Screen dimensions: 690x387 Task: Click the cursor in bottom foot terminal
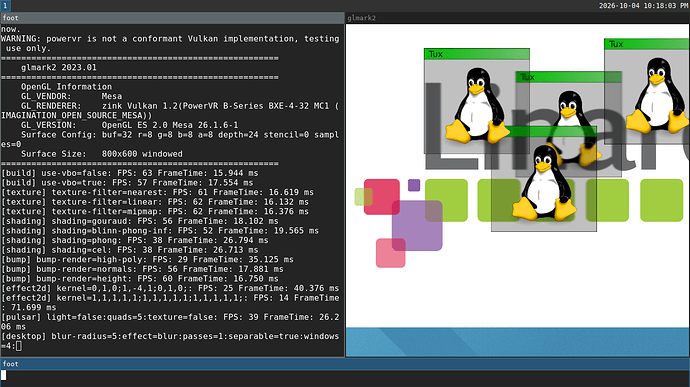[x=4, y=375]
